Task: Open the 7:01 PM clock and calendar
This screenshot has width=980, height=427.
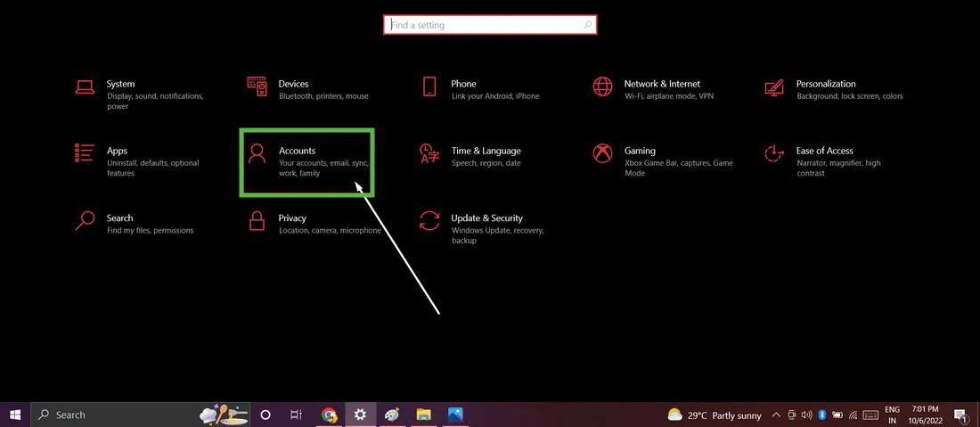Action: pos(925,415)
